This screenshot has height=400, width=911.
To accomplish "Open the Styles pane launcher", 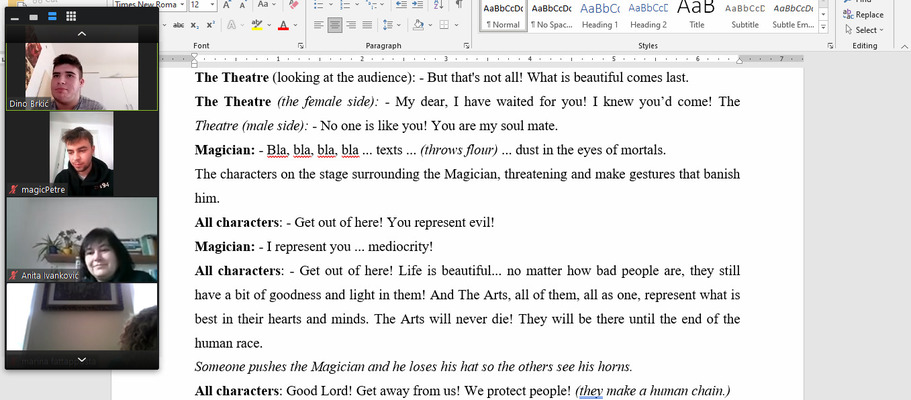I will [x=831, y=45].
